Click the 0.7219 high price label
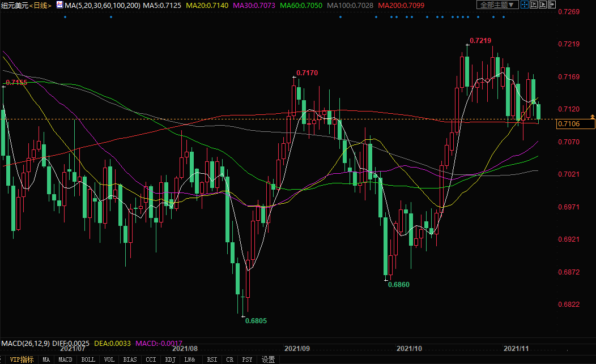Viewport: 596px width, 364px height. (x=480, y=41)
